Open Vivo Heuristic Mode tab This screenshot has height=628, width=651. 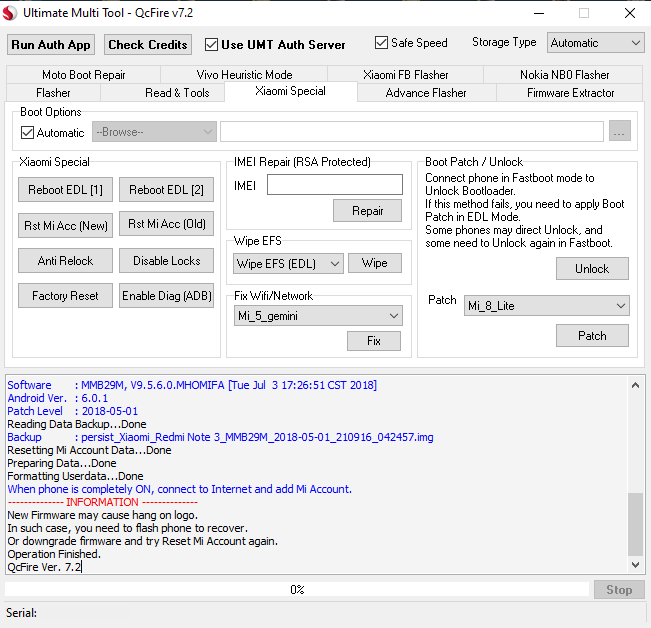pyautogui.click(x=244, y=75)
